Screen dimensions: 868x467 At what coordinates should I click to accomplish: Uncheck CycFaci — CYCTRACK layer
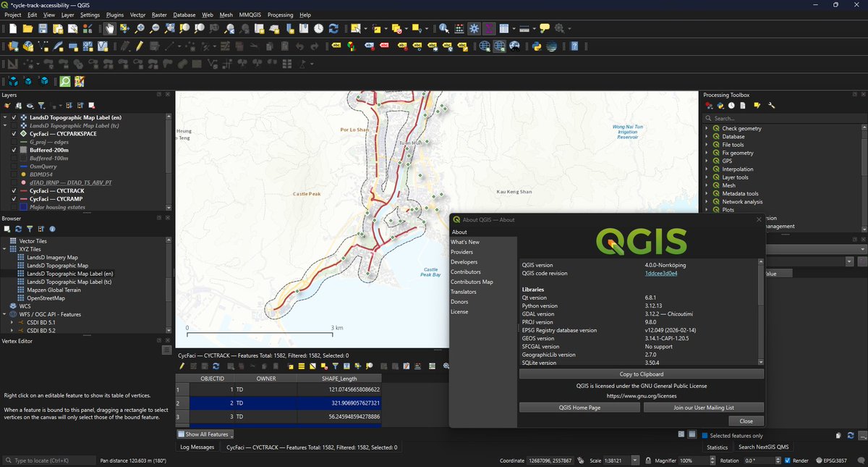click(14, 191)
